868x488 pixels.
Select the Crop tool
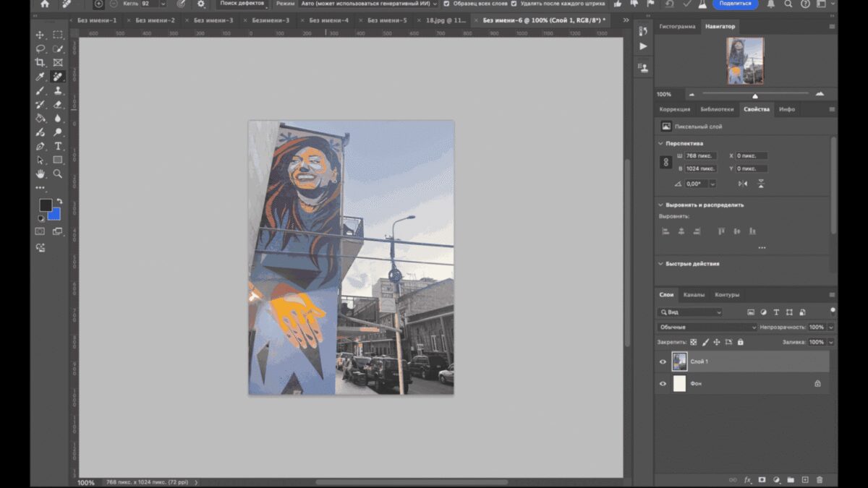pyautogui.click(x=41, y=63)
